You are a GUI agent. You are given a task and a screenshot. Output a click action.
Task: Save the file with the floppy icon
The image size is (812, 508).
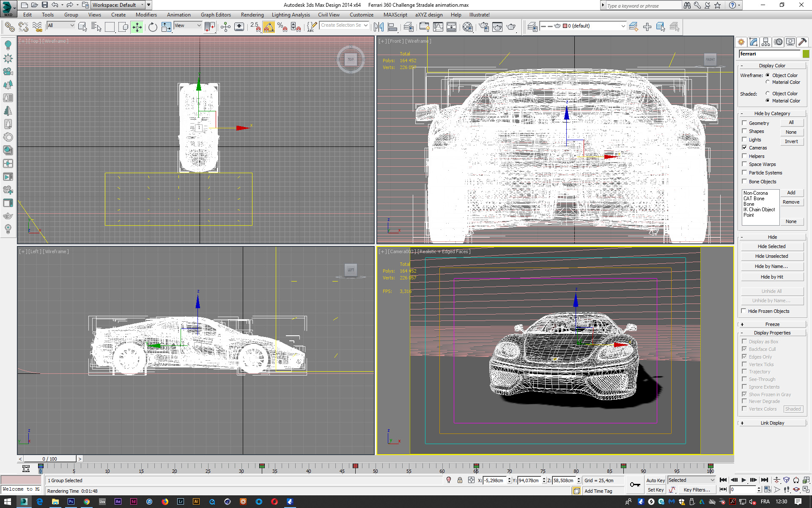click(44, 5)
